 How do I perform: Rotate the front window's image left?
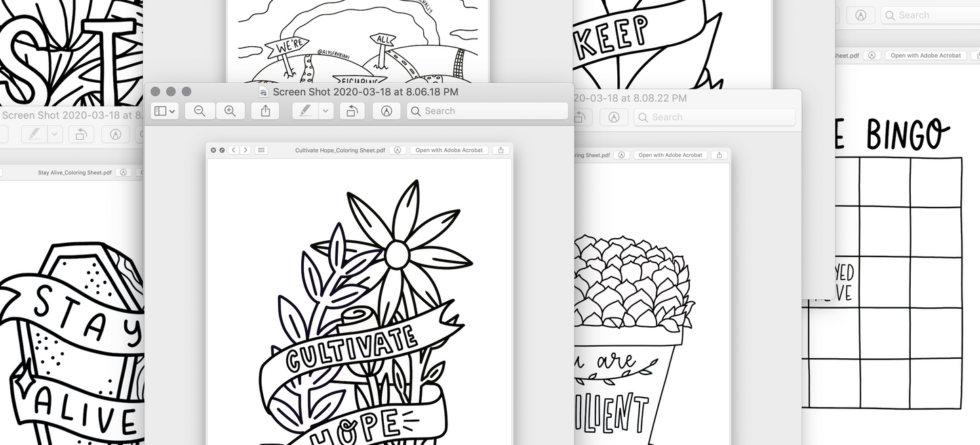point(352,111)
